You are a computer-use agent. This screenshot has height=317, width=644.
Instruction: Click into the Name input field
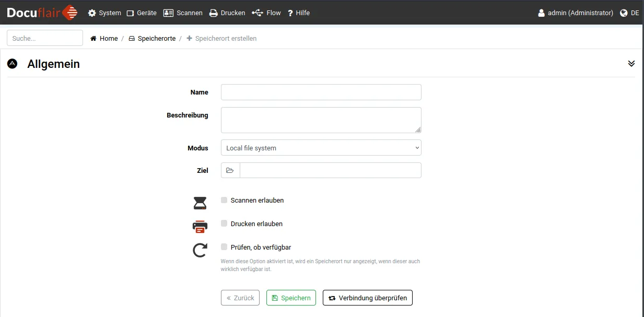coord(321,92)
